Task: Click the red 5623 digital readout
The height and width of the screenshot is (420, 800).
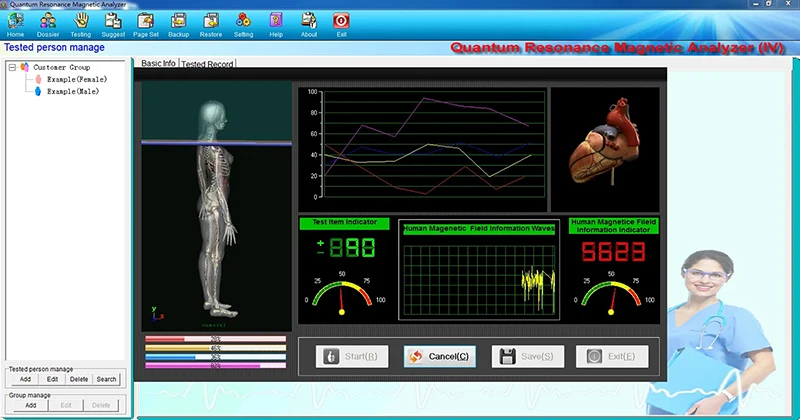Action: click(614, 252)
